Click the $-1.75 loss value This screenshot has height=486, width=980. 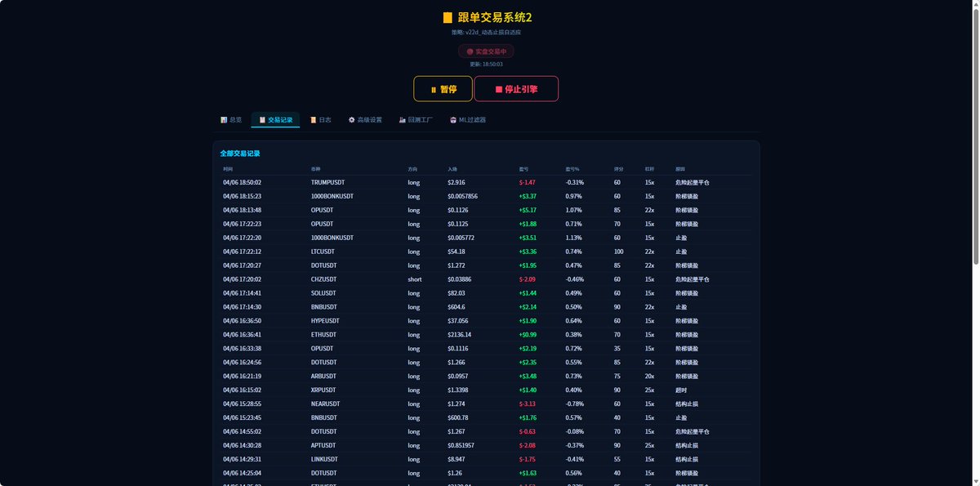click(x=528, y=460)
